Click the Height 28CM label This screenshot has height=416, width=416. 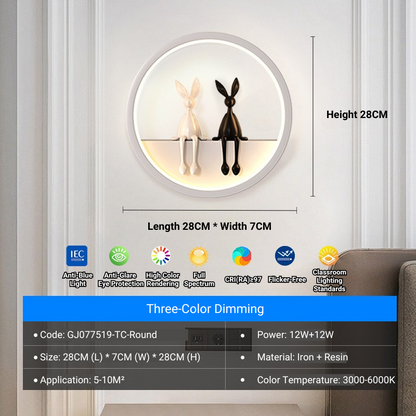pos(357,115)
